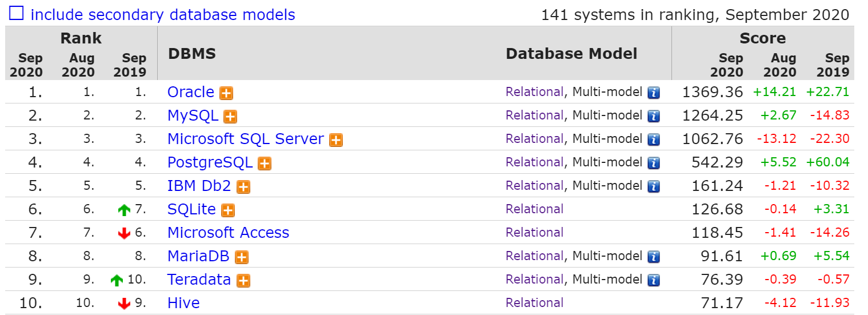Open the Teradata link
Image resolution: width=868 pixels, height=315 pixels.
click(x=199, y=280)
